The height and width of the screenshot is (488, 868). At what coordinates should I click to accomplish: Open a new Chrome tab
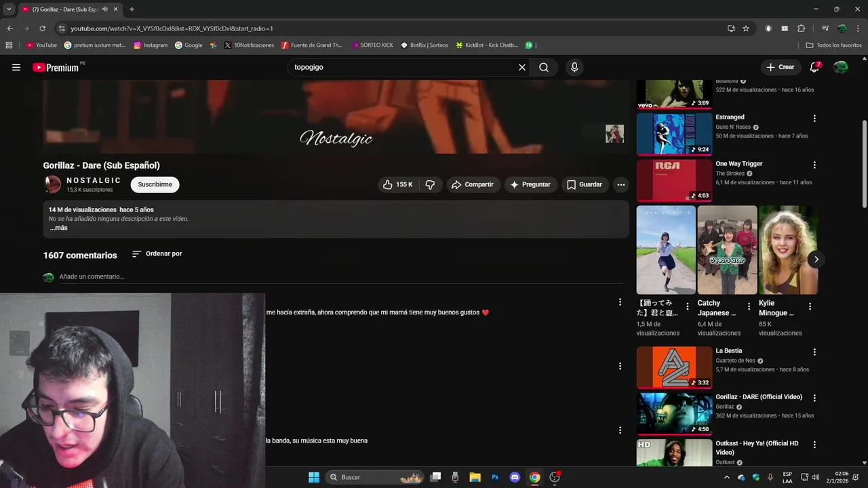(132, 9)
